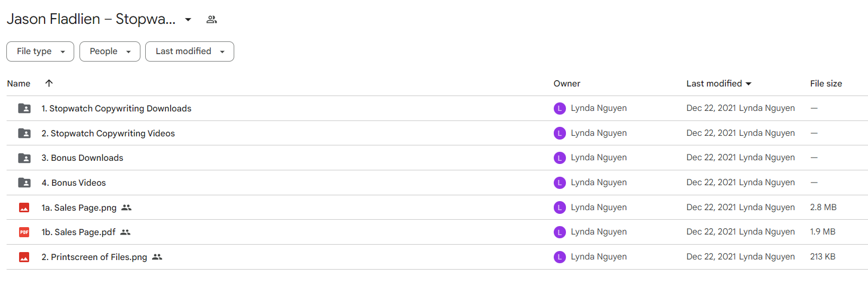868x294 pixels.
Task: Open the People filter dropdown
Action: coord(110,51)
